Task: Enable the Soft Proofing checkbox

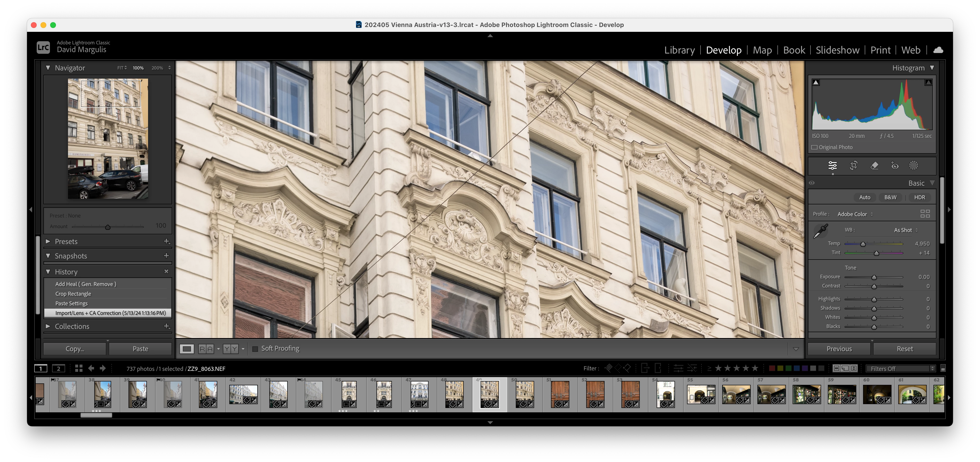Action: [255, 349]
